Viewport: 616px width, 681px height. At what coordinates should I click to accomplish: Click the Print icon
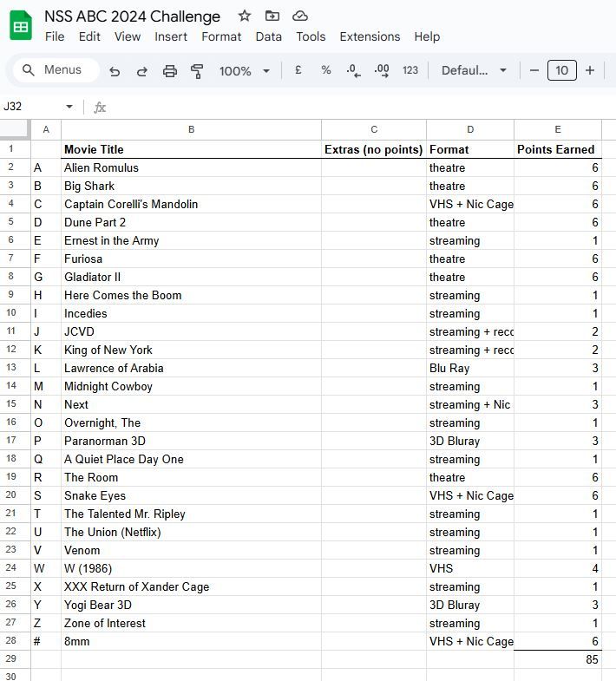(170, 71)
